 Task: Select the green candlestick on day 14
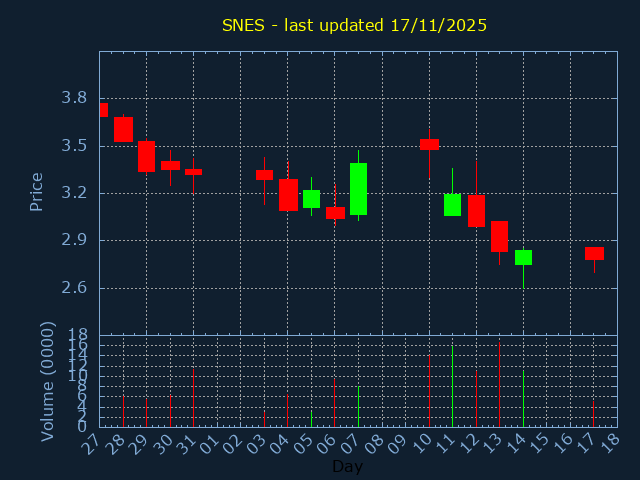click(523, 257)
